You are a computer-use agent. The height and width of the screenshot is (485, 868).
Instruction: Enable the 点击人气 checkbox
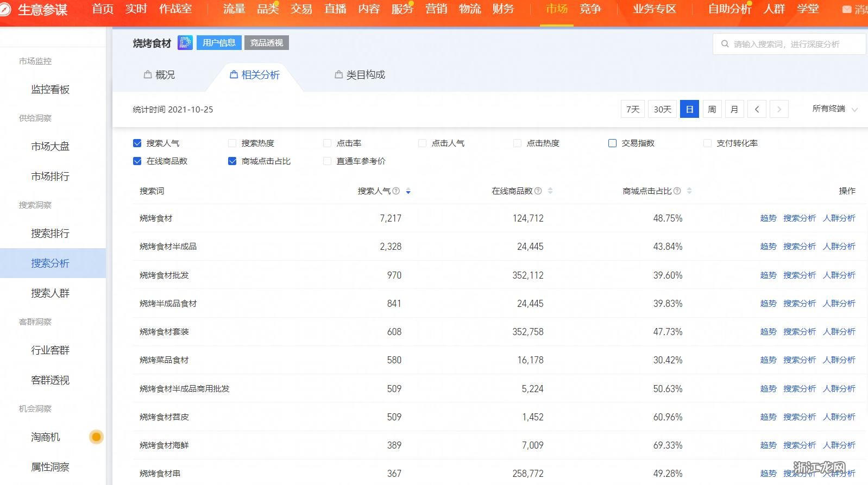(x=423, y=143)
